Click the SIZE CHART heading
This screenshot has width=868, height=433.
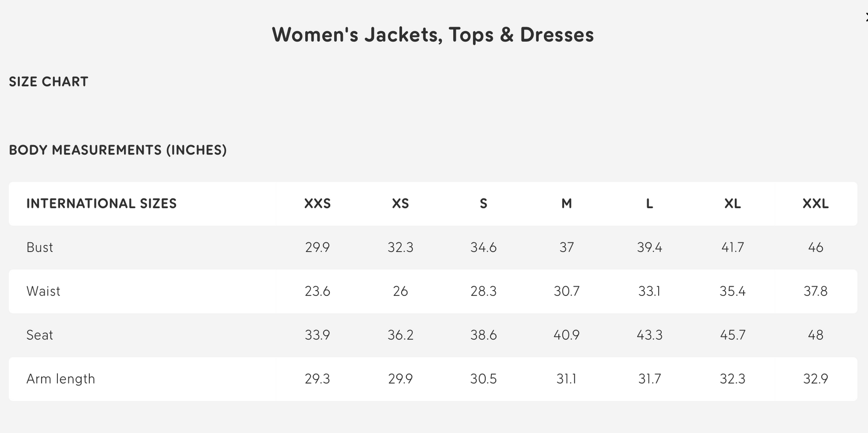pyautogui.click(x=49, y=82)
